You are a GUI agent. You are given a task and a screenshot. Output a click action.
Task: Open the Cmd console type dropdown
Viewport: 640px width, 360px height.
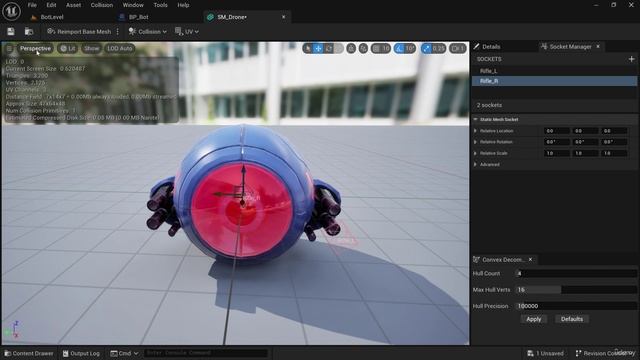tap(124, 353)
